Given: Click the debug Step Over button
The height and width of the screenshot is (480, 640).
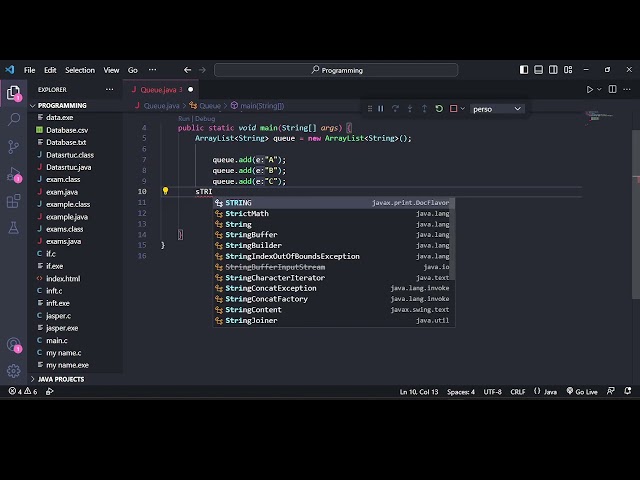Looking at the screenshot, I should 395,109.
